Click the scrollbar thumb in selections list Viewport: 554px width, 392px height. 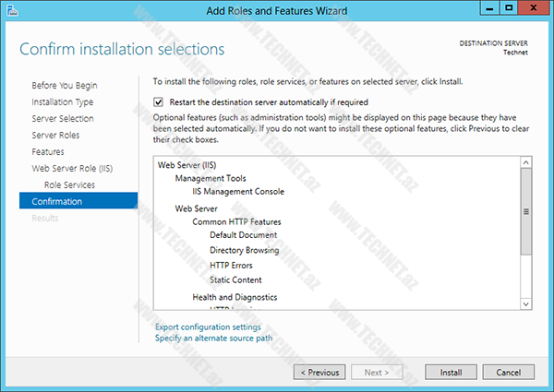tap(526, 212)
